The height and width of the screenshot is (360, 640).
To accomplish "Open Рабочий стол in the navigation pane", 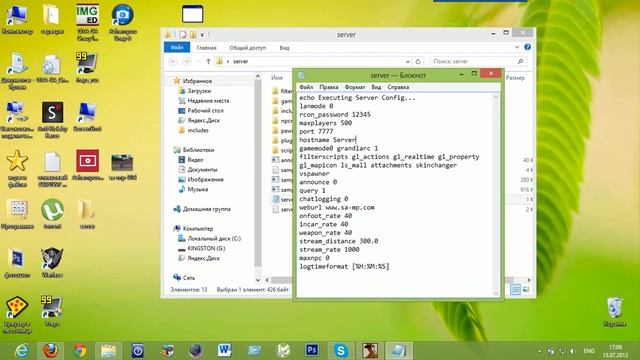I will point(205,111).
